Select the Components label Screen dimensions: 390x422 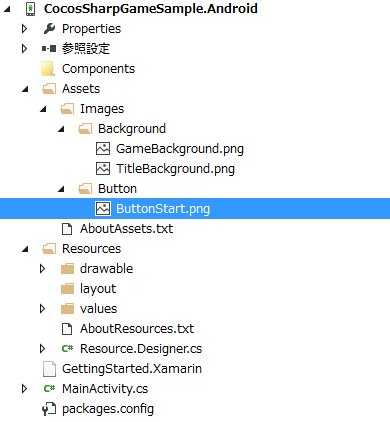[x=98, y=69]
